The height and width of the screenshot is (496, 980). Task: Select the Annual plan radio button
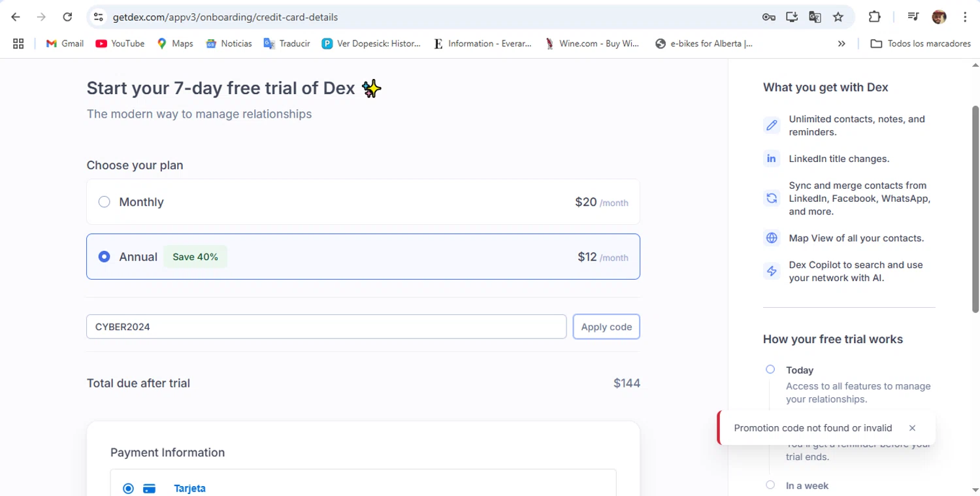coord(104,257)
